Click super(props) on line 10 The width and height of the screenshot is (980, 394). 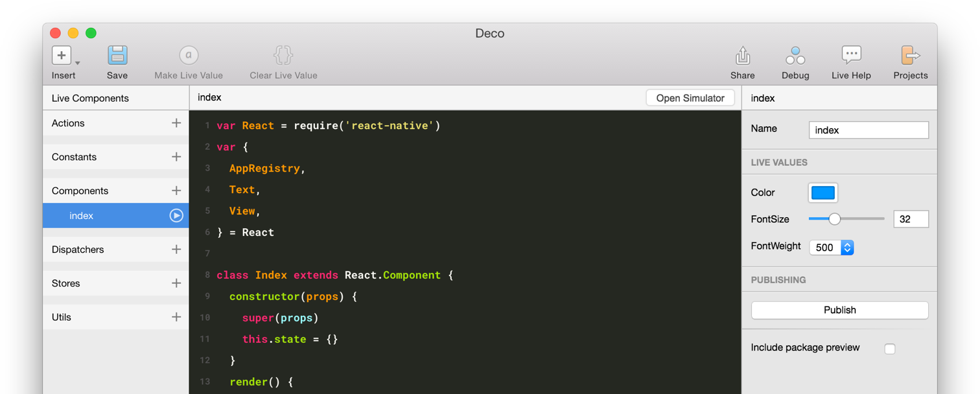281,318
